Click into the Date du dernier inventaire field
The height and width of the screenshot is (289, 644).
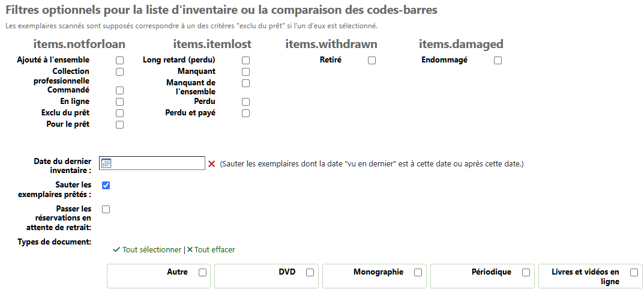tap(152, 163)
